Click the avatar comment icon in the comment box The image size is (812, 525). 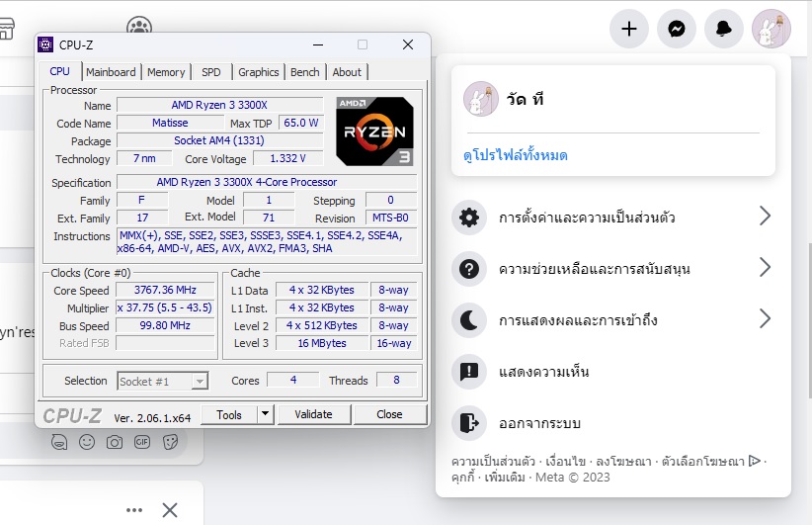59,442
